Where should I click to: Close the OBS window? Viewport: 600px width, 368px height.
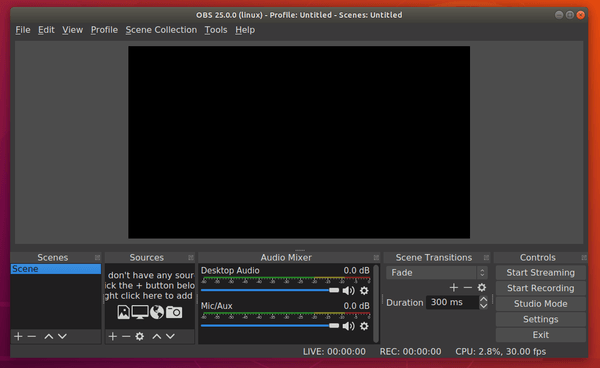pos(581,15)
